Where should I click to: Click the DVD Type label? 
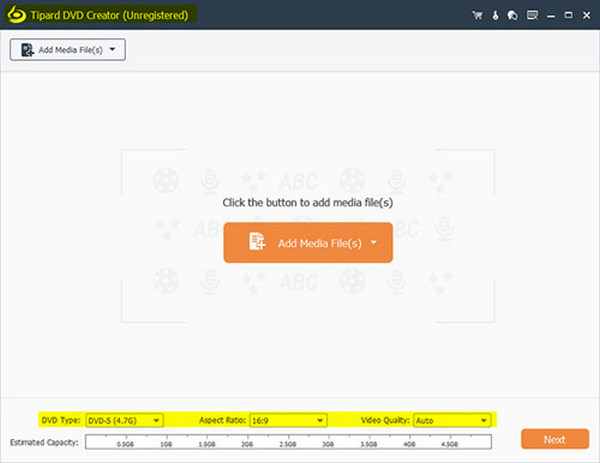[61, 420]
